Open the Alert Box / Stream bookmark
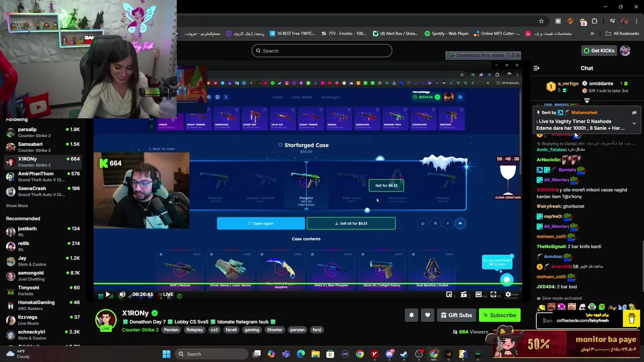 pos(395,34)
